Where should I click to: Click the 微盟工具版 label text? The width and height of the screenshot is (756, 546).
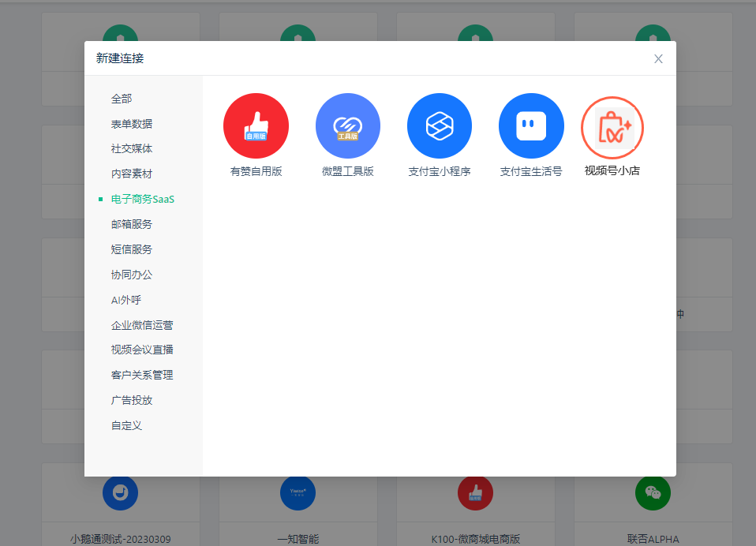point(348,171)
